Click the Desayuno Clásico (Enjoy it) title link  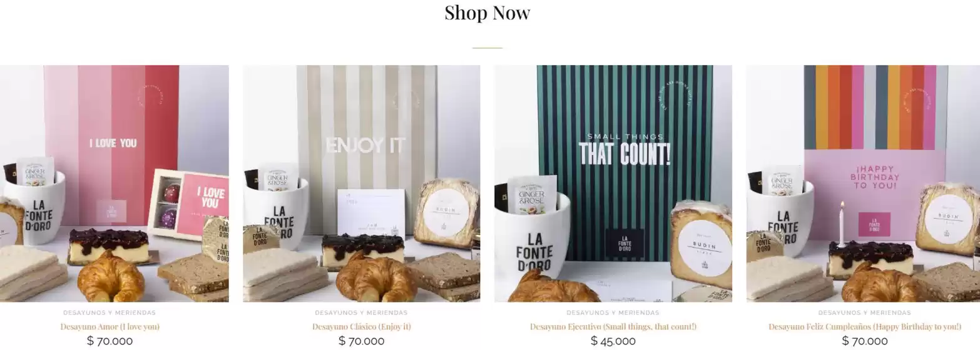pyautogui.click(x=362, y=327)
